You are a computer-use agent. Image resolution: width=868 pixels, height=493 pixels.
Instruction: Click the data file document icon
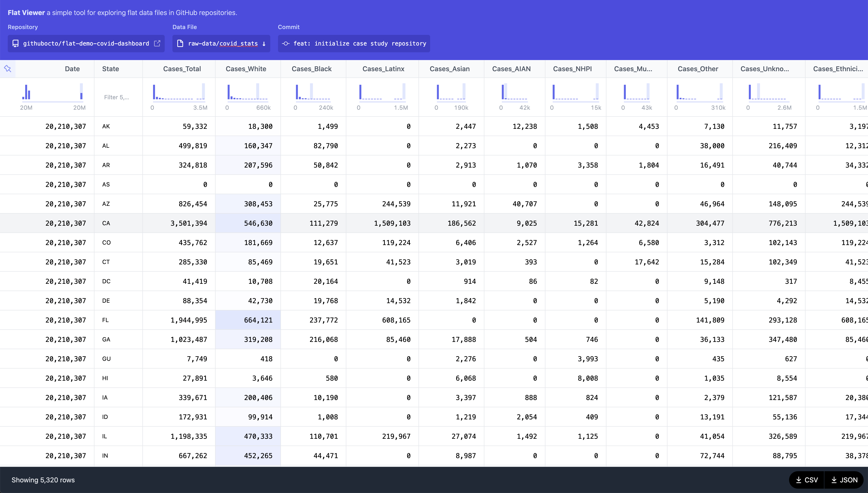tap(180, 43)
